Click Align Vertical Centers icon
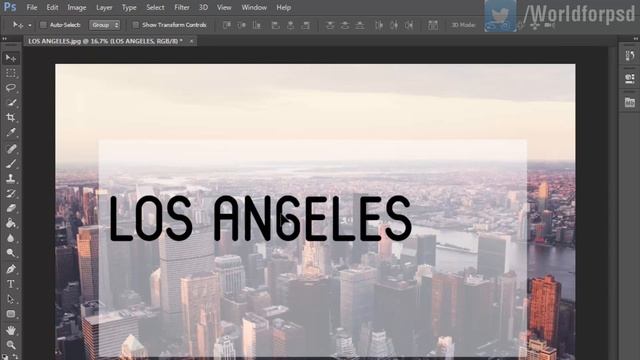The height and width of the screenshot is (360, 640). coord(242,25)
